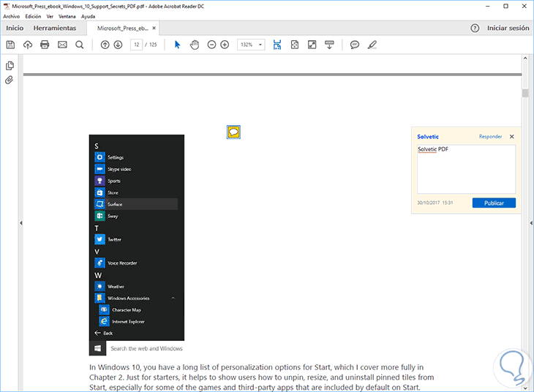Click Iniciar sesión to sign in

tap(508, 29)
